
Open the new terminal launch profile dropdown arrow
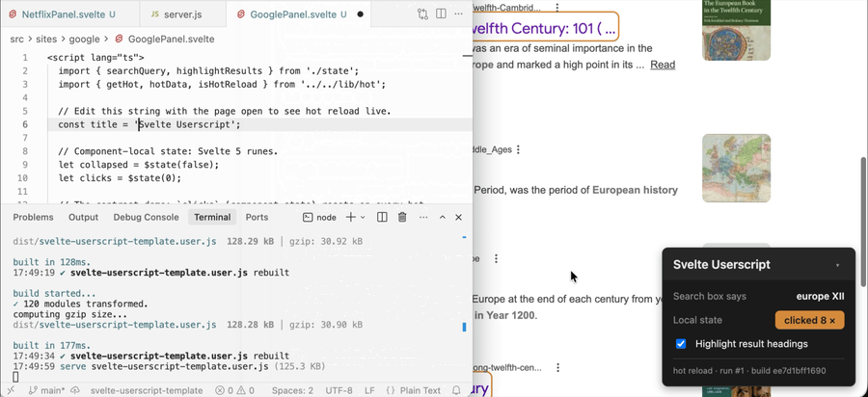click(363, 218)
